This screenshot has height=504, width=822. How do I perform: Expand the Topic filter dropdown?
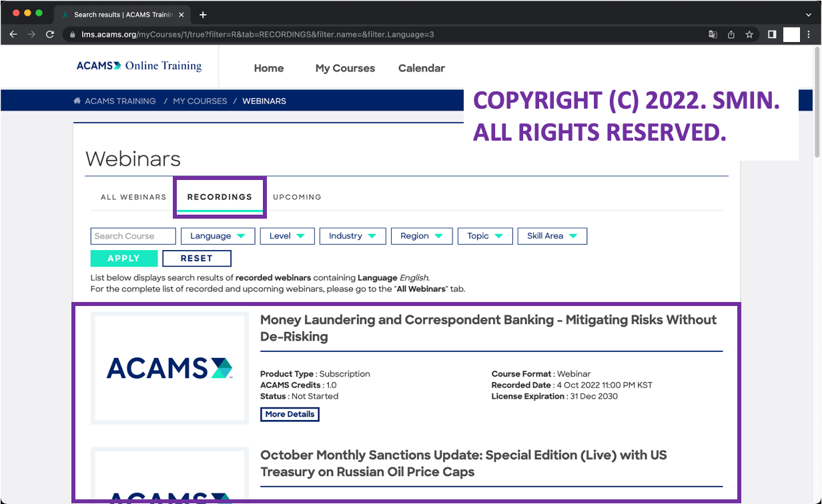[485, 236]
